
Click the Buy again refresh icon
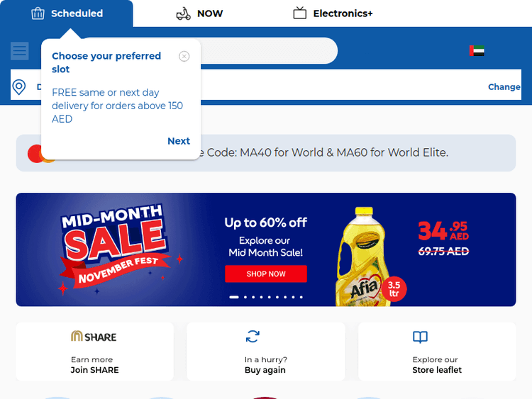[253, 337]
